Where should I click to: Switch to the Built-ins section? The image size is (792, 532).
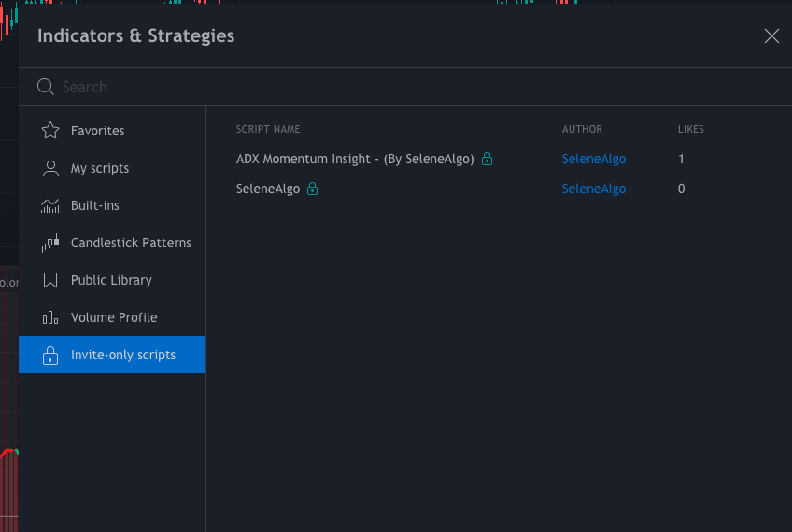[x=94, y=205]
